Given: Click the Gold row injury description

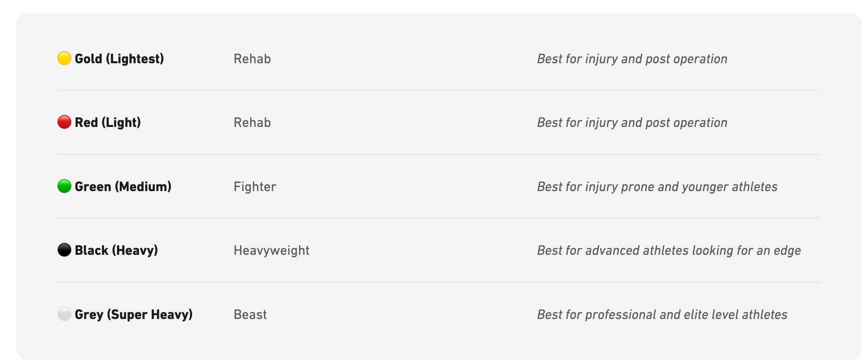Looking at the screenshot, I should [x=632, y=58].
